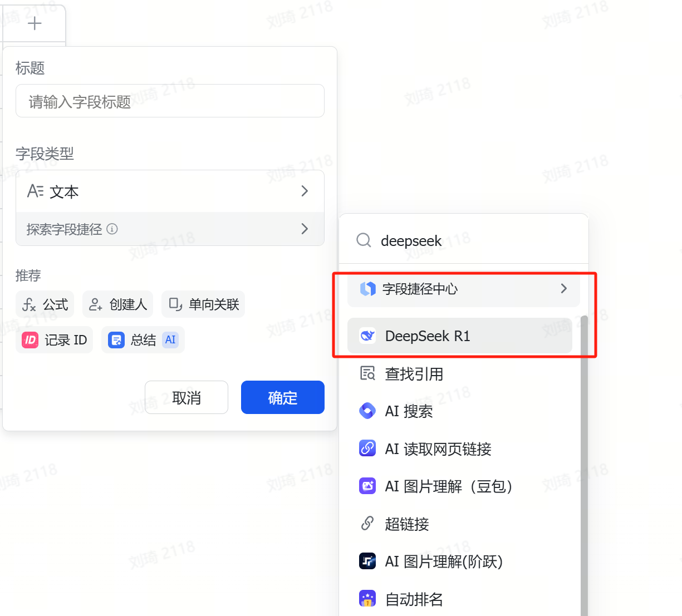Pick the 公式 recommended field type
The image size is (682, 616).
pos(45,304)
